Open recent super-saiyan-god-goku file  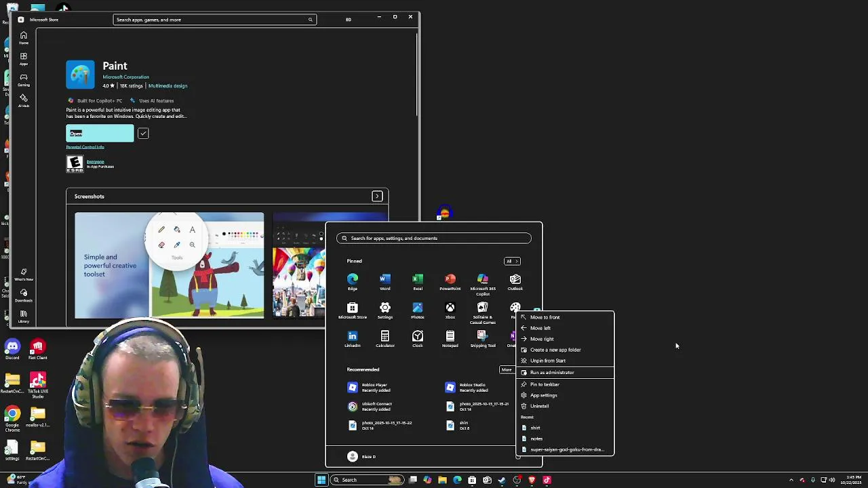point(565,449)
